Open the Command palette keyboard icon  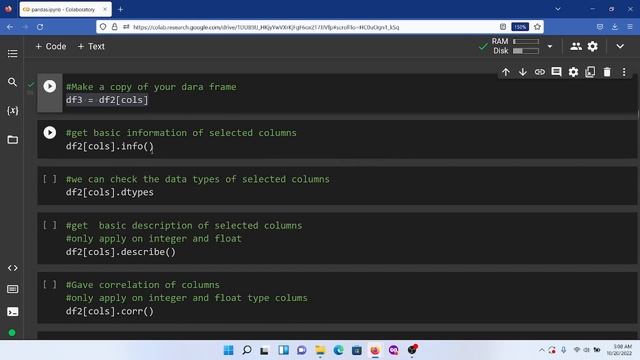12,289
